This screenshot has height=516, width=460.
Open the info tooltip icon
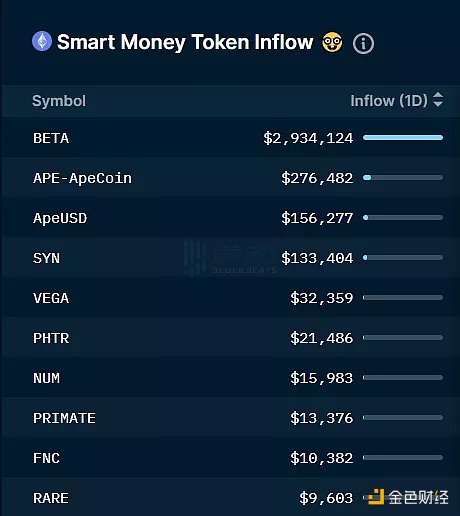pos(363,43)
